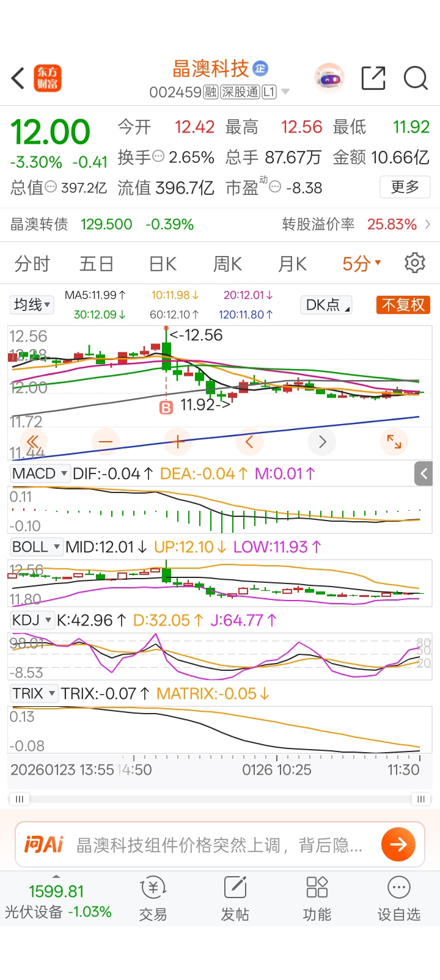Switch to 分时 tab

pyautogui.click(x=32, y=264)
